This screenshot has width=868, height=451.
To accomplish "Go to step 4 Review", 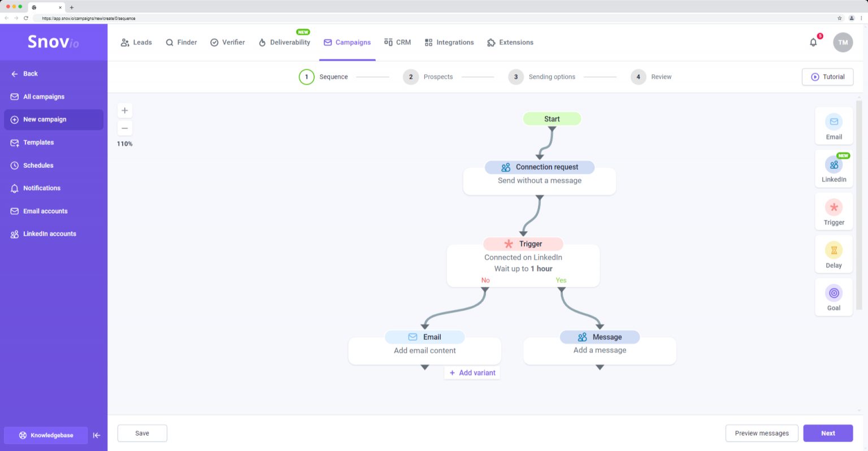I will (651, 77).
